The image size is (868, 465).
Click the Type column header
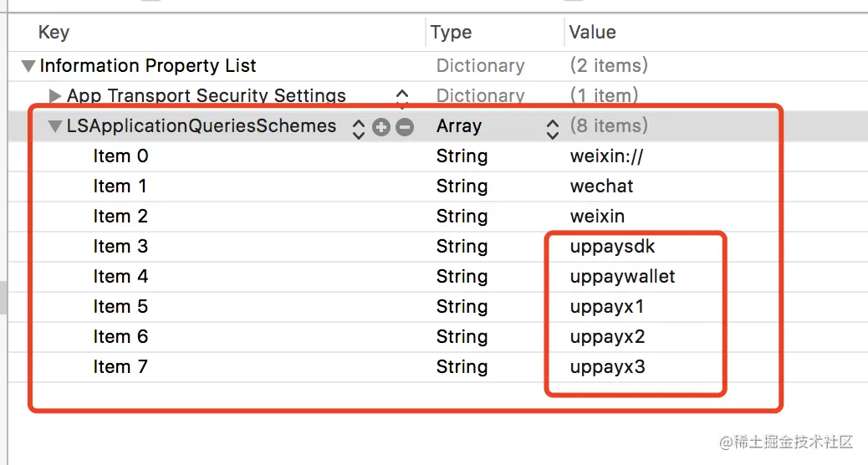click(x=451, y=33)
